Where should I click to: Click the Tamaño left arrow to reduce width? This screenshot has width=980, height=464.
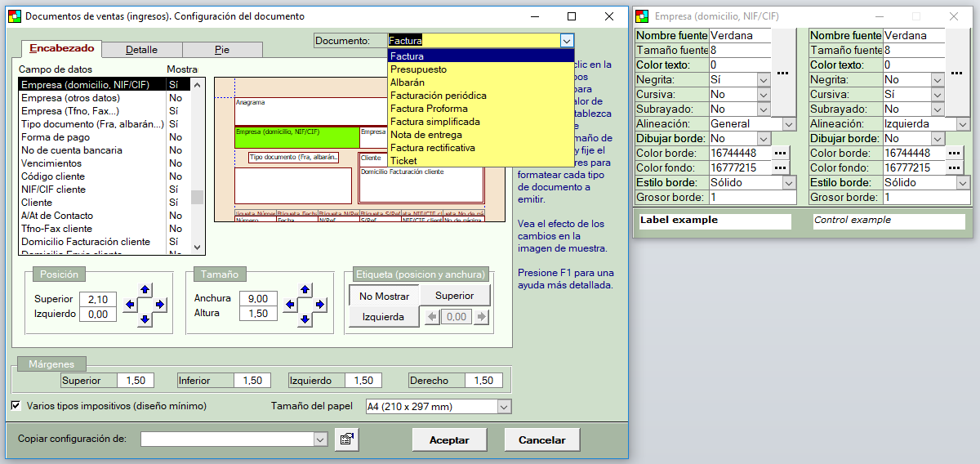tap(290, 305)
